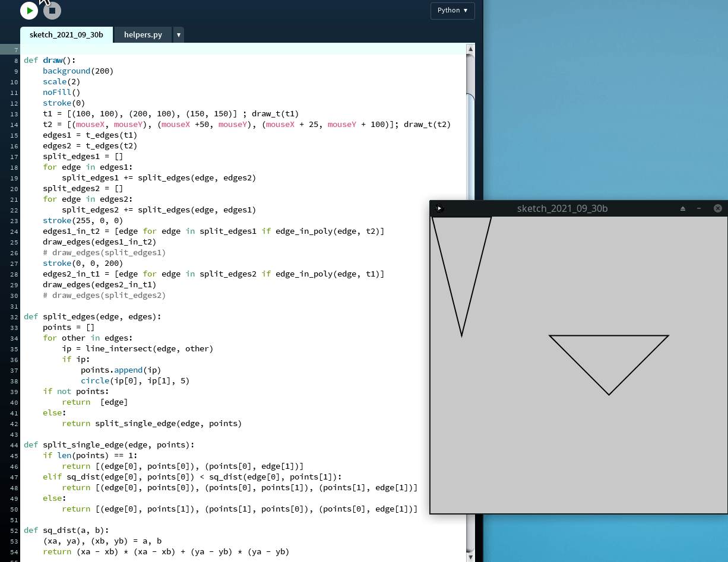Click the '# draw_edges(split_edges2)' comment
The image size is (728, 562).
[104, 295]
